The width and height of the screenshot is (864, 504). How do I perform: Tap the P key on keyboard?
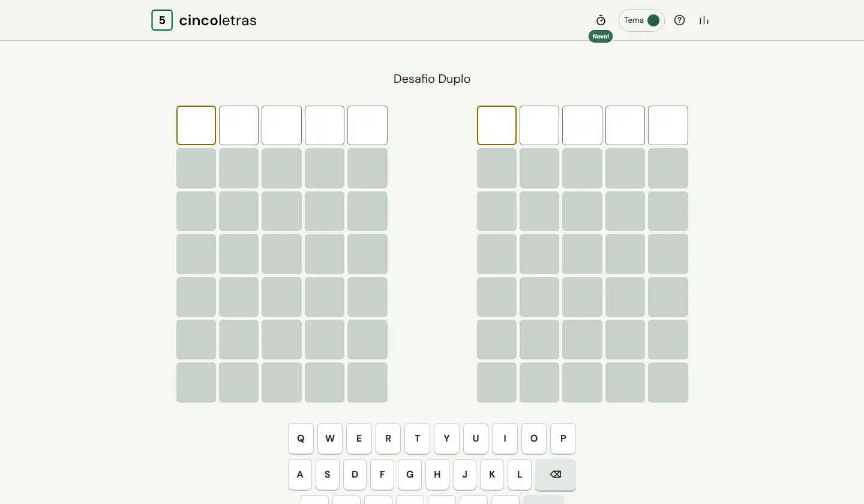click(x=563, y=439)
